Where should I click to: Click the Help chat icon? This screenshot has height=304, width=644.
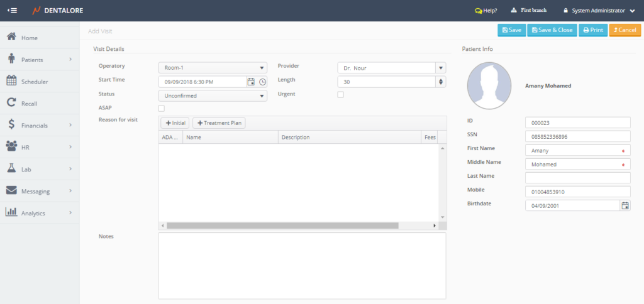tap(479, 11)
